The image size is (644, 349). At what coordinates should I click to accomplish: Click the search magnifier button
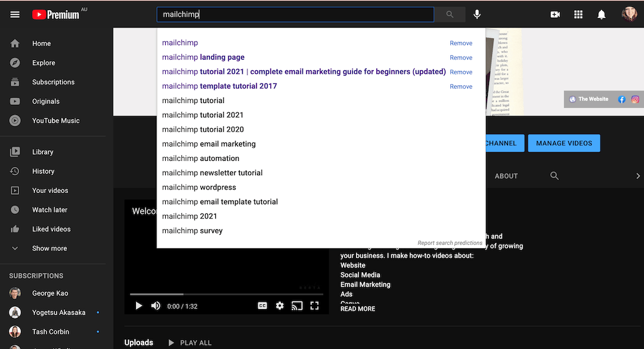point(450,14)
